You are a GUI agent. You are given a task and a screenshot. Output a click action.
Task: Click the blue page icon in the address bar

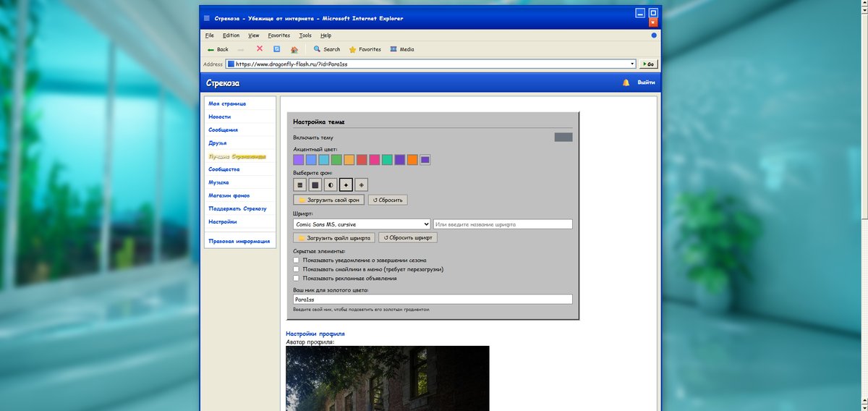(231, 64)
